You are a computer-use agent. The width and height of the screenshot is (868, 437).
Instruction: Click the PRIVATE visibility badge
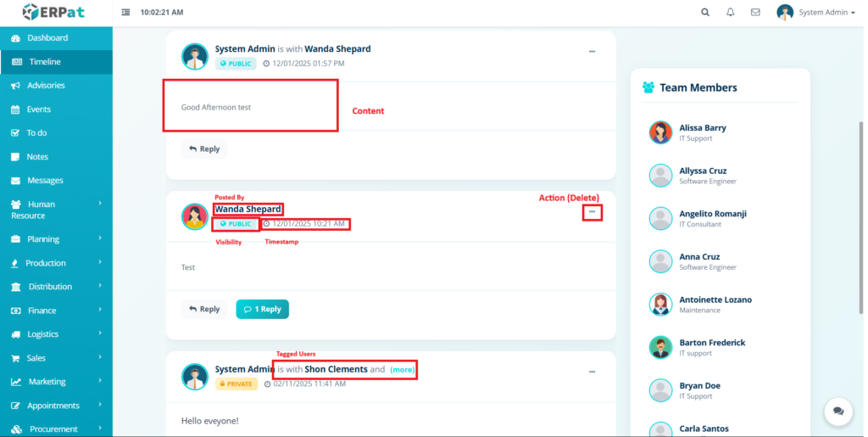pos(236,384)
